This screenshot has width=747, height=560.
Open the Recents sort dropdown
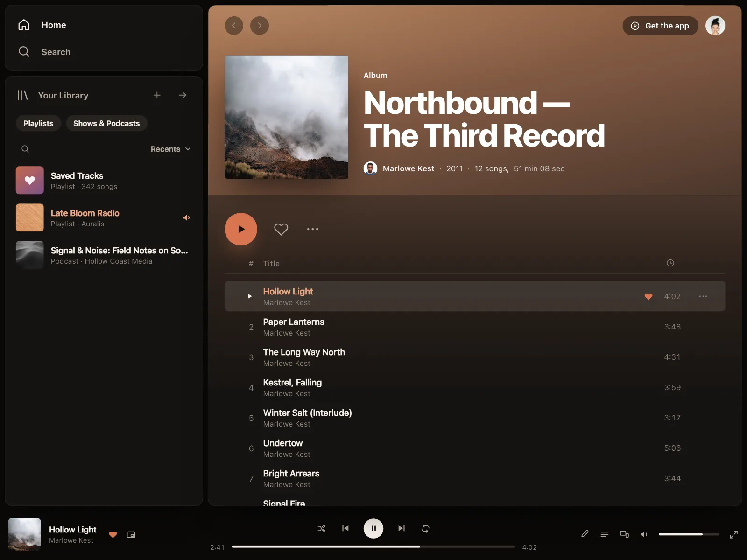[170, 149]
